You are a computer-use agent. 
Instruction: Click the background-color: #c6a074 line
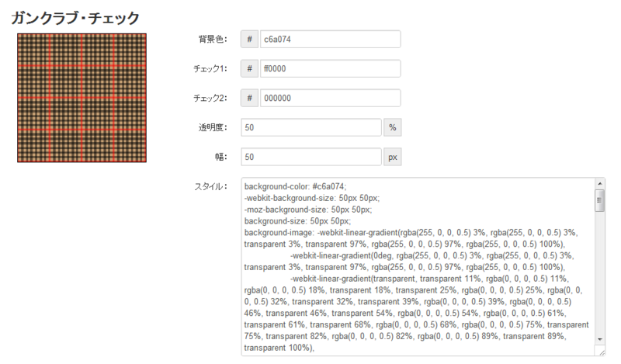click(x=295, y=186)
